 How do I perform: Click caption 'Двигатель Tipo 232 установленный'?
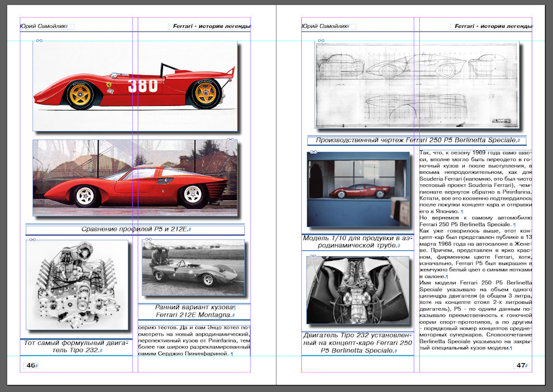[358, 342]
